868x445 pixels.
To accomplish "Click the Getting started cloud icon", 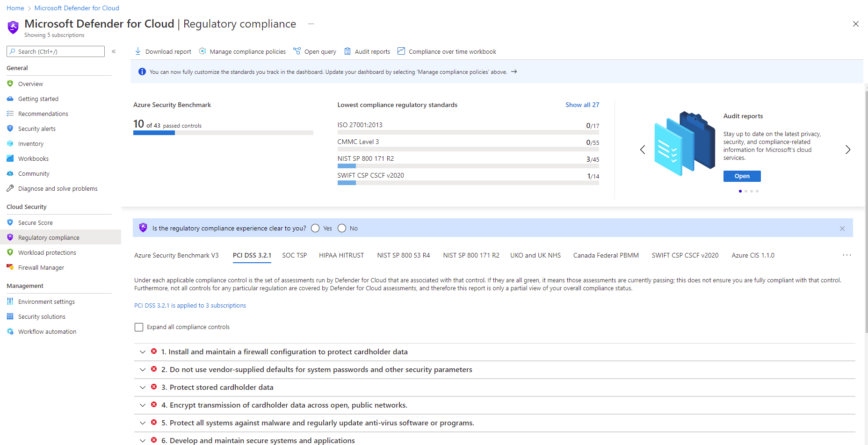I will pyautogui.click(x=10, y=99).
